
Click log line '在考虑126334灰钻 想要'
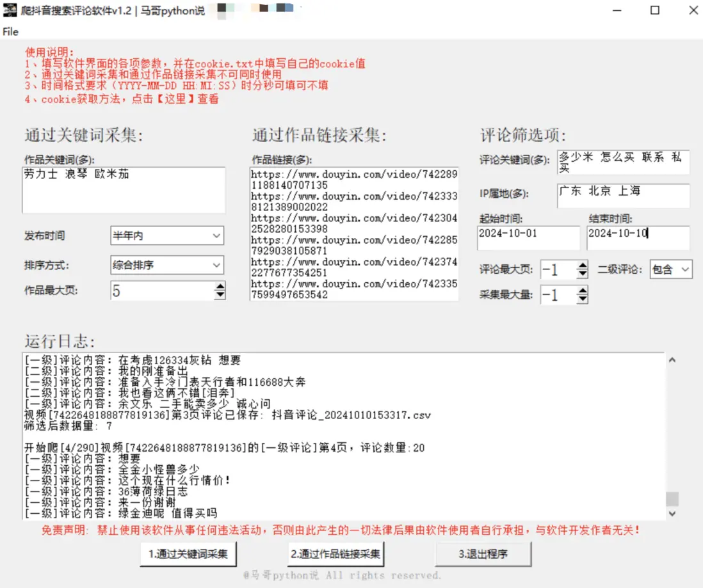(133, 360)
